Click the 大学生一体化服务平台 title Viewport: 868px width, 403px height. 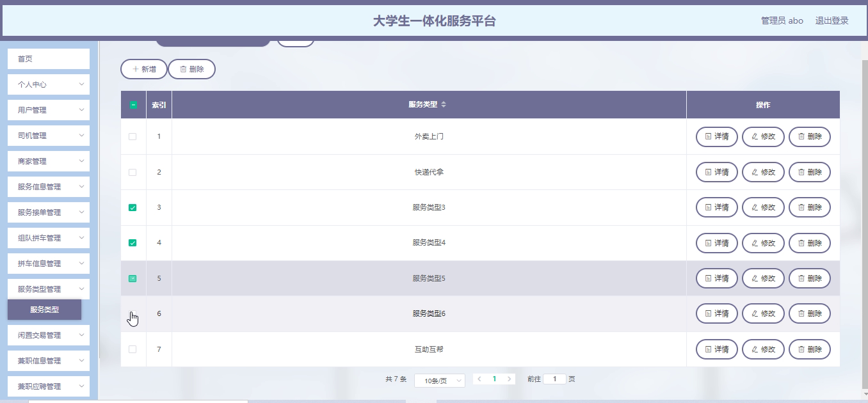click(434, 20)
